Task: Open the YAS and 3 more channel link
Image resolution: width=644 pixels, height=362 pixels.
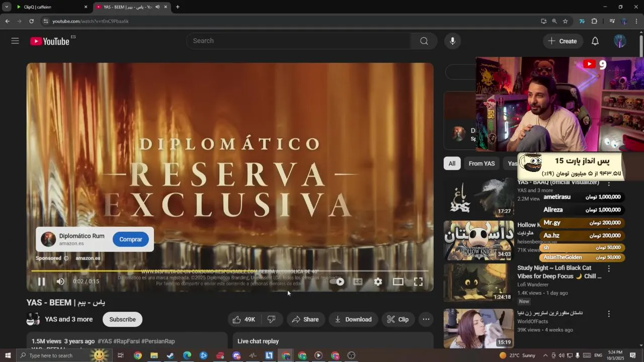Action: 68,319
